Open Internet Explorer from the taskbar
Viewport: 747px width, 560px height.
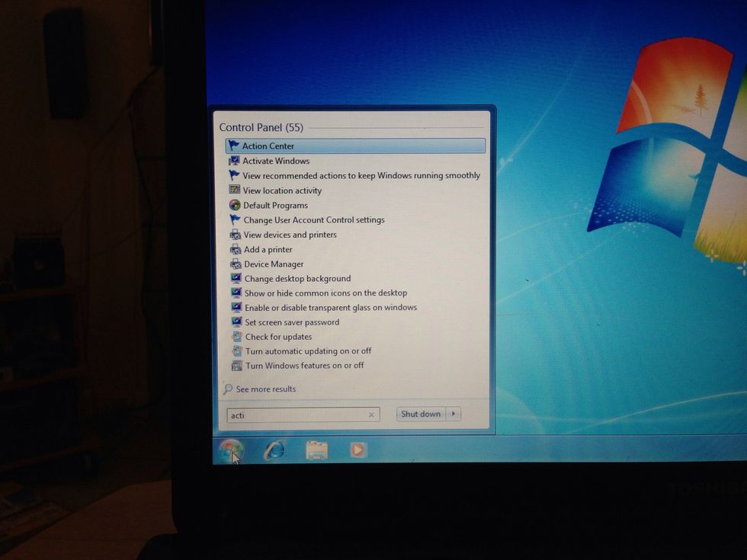(274, 450)
